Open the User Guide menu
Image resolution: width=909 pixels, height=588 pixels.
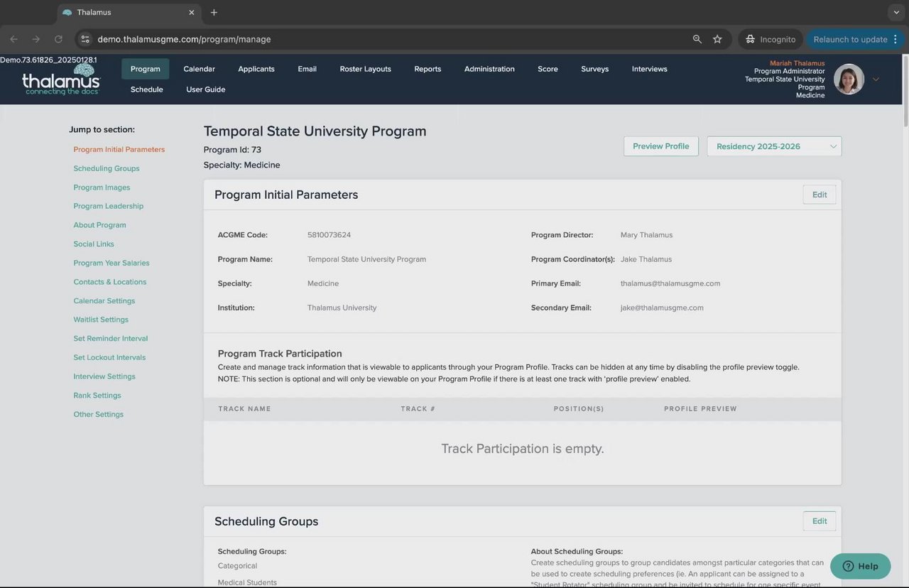coord(205,89)
